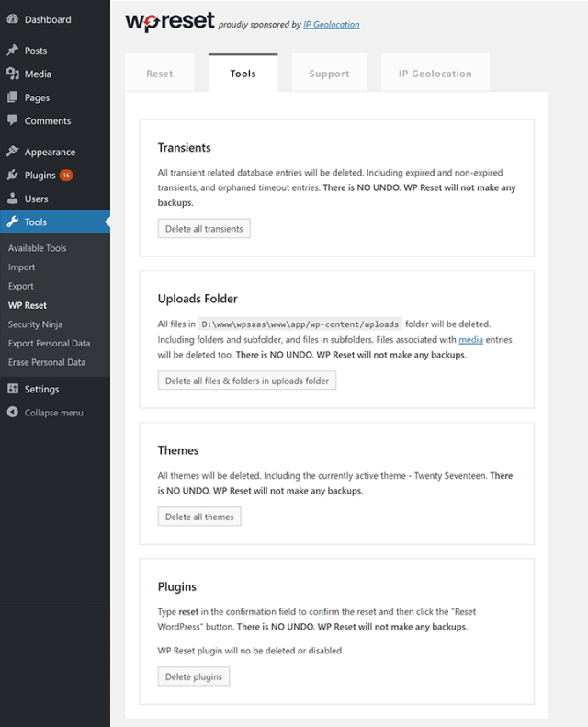This screenshot has width=588, height=727.
Task: Click the Plugins plug icon
Action: [x=13, y=175]
